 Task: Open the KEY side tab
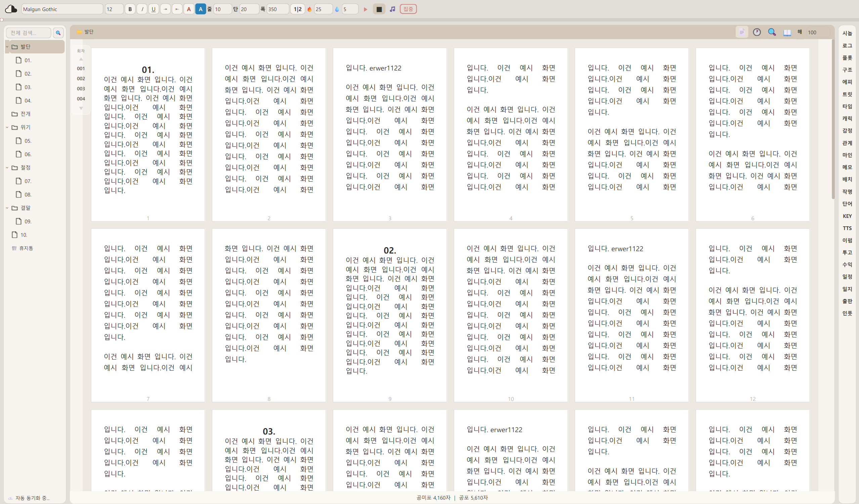click(x=847, y=216)
